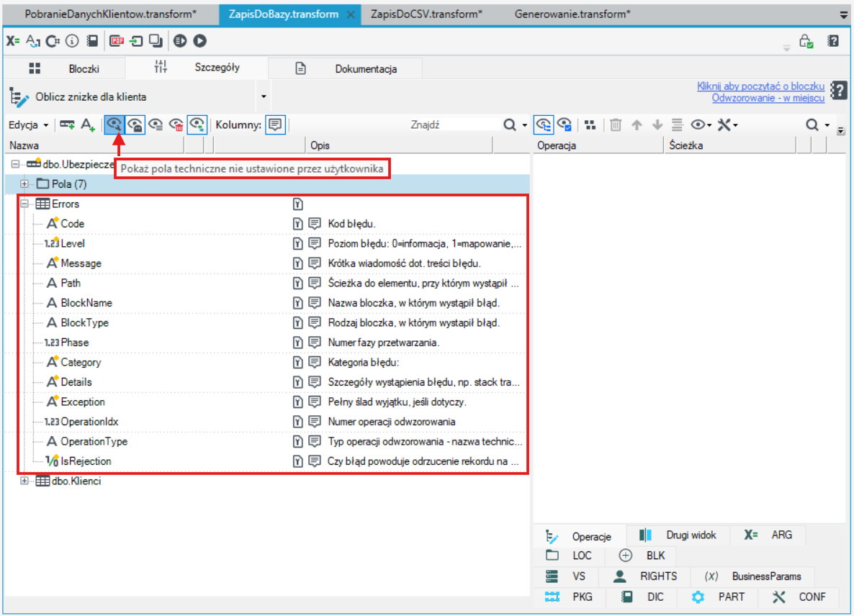
Task: Select the IsRejection field row
Action: pos(266,461)
